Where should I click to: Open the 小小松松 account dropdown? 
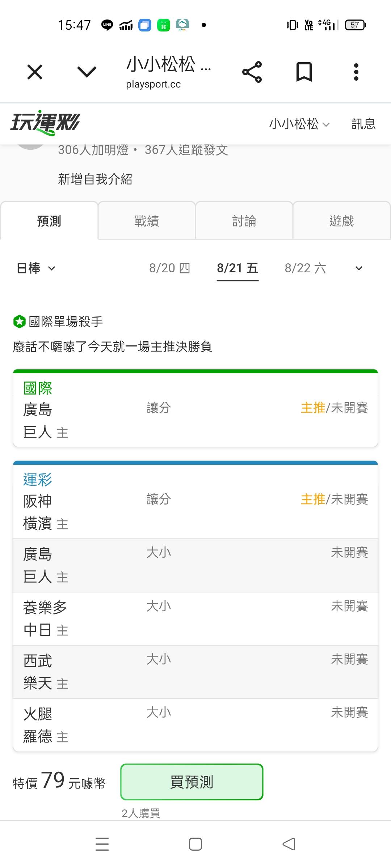click(x=299, y=124)
